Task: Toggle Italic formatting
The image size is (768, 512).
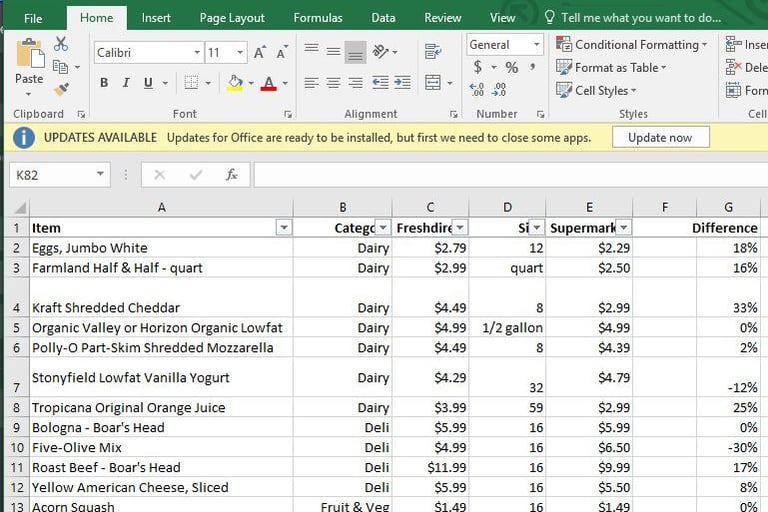Action: tap(126, 83)
